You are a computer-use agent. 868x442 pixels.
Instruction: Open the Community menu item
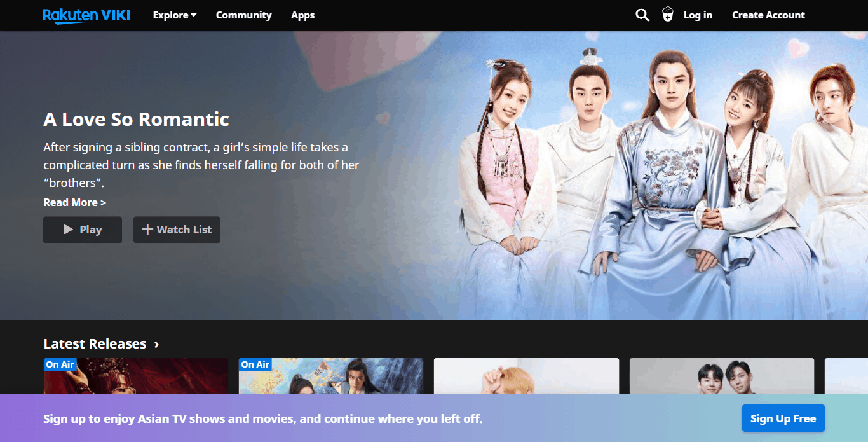(x=243, y=15)
